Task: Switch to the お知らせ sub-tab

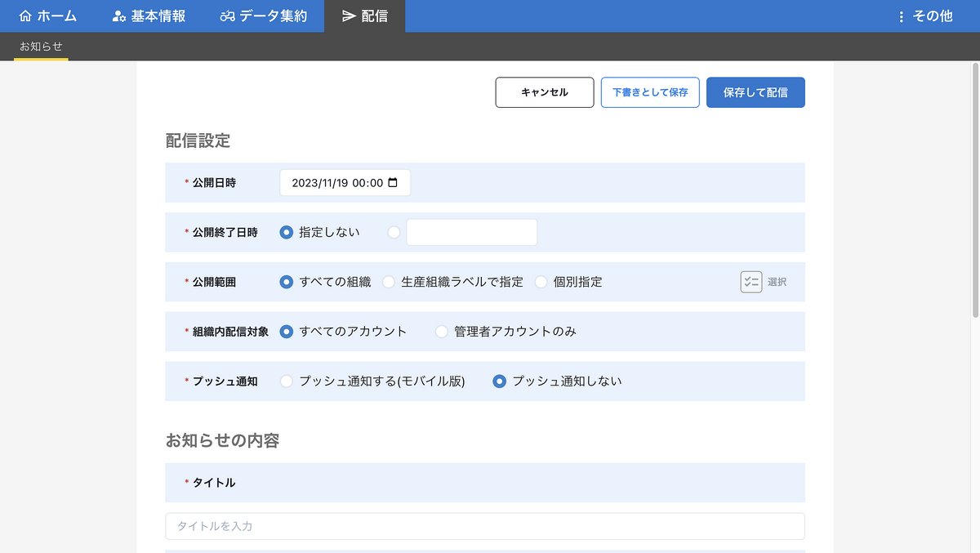Action: [x=41, y=47]
